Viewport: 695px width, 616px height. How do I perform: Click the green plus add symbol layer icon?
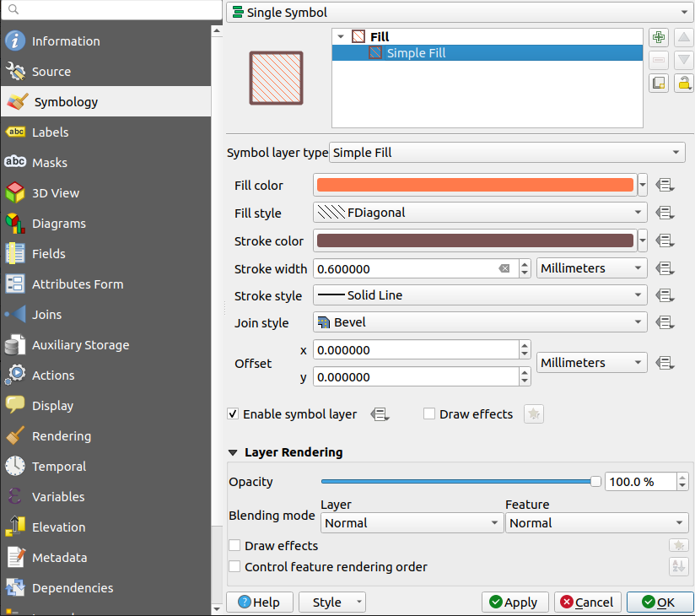(658, 37)
